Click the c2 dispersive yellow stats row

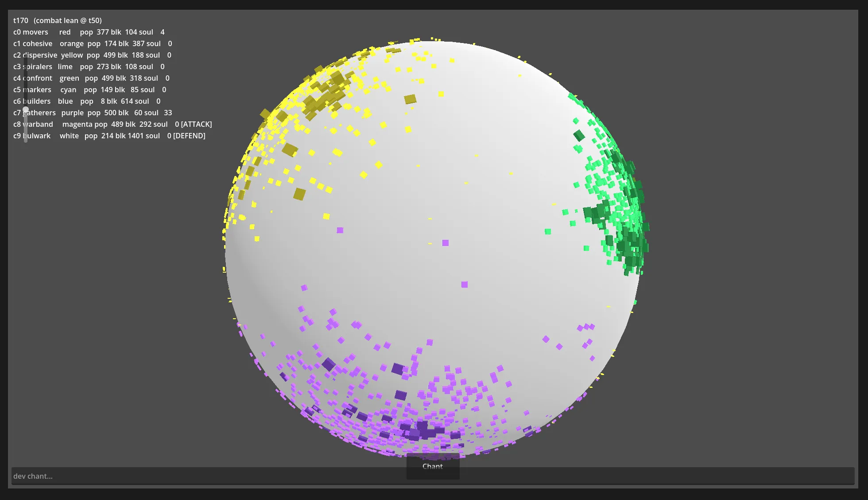coord(92,55)
